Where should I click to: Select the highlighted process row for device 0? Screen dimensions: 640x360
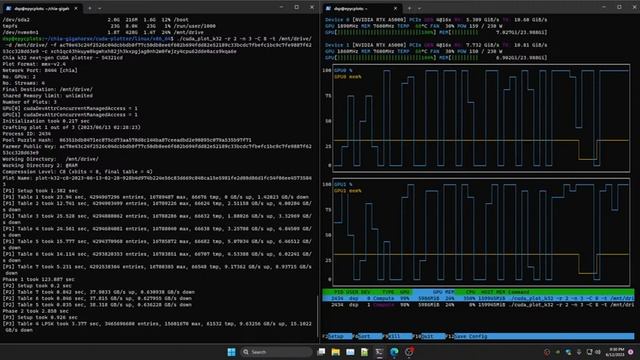click(478, 298)
